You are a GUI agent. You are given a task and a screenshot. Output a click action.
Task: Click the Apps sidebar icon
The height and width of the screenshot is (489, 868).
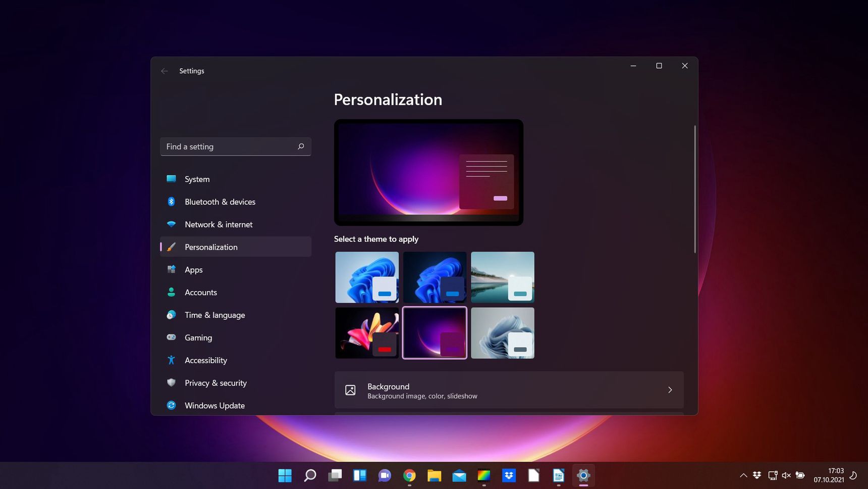171,269
